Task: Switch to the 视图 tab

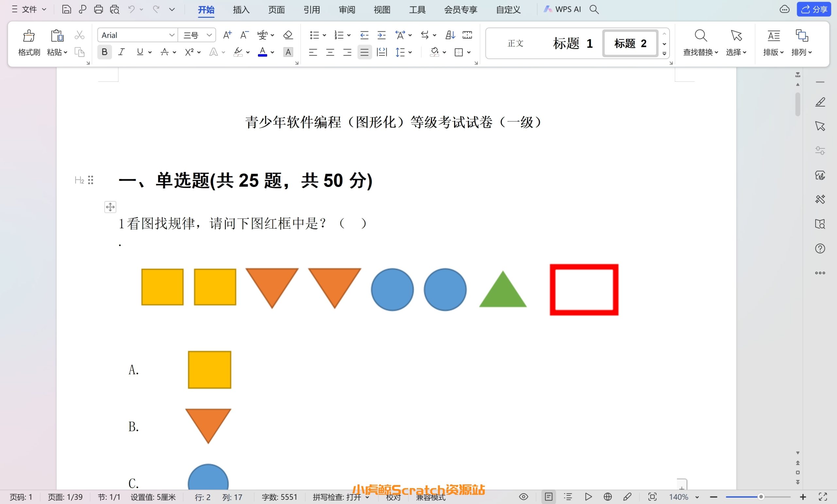Action: click(x=382, y=9)
